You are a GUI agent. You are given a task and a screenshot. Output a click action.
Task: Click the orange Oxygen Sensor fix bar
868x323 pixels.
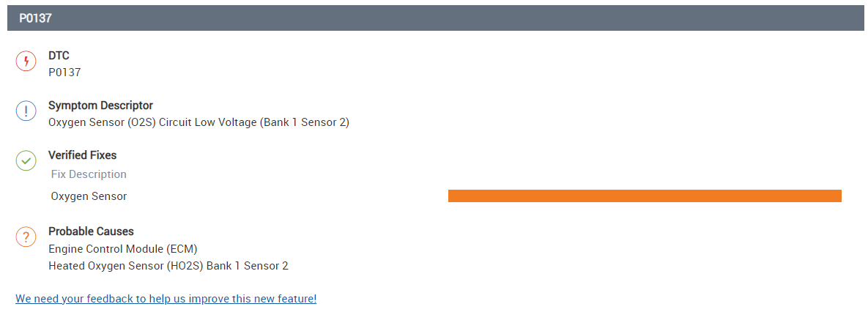click(x=644, y=196)
